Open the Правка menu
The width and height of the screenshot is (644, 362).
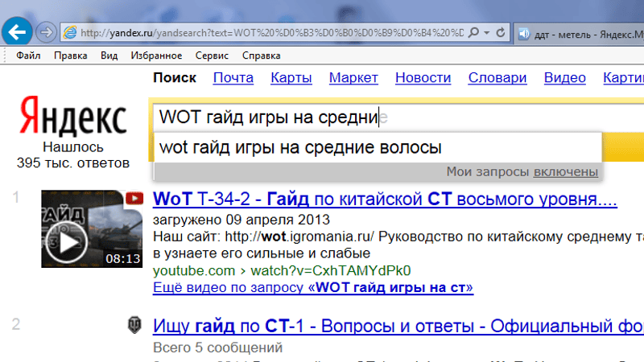click(x=71, y=56)
